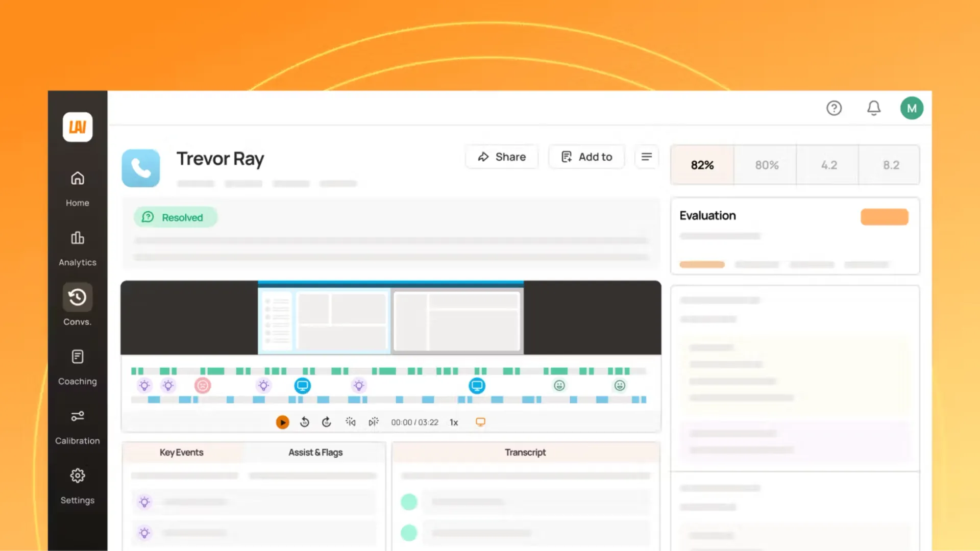Click the last green smiley marker
The image size is (980, 551).
pyautogui.click(x=620, y=386)
